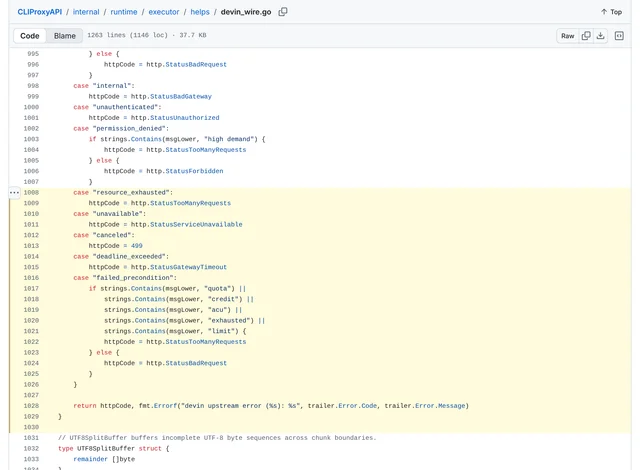Image resolution: width=640 pixels, height=470 pixels.
Task: Select line number 1028
Action: [x=31, y=406]
